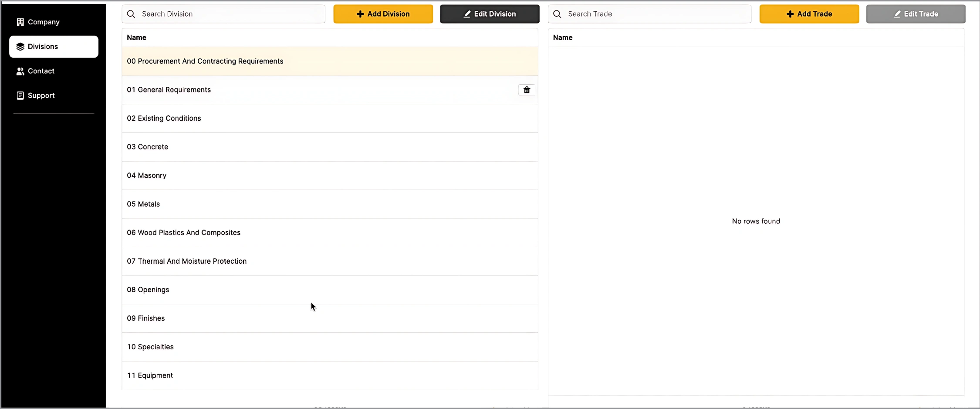Image resolution: width=980 pixels, height=409 pixels.
Task: Click the Divisions layers icon
Action: pyautogui.click(x=20, y=47)
